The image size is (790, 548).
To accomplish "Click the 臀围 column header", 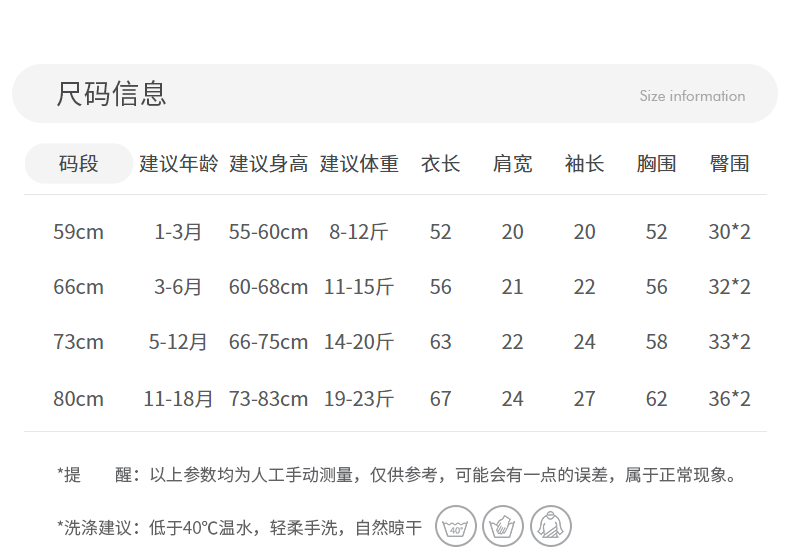I will point(729,164).
